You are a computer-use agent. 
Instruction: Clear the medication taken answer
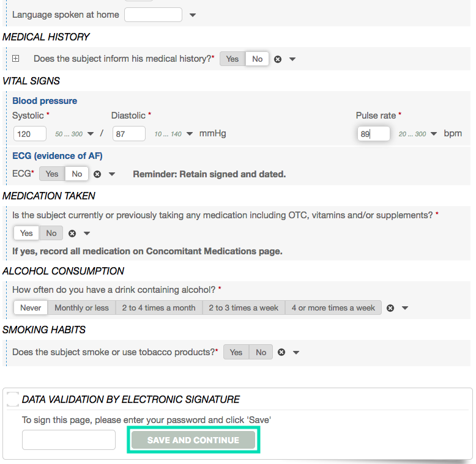(72, 234)
